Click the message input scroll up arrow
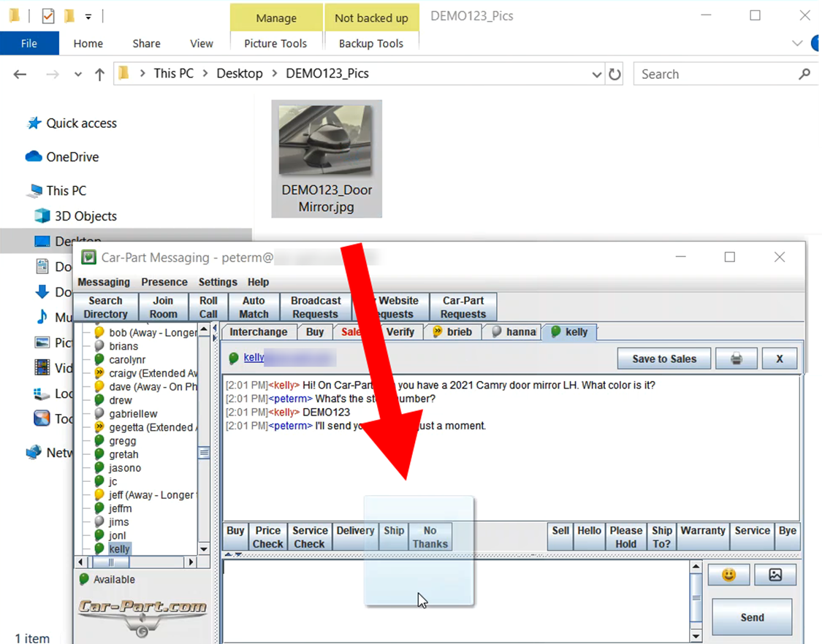This screenshot has width=822, height=644. 696,567
